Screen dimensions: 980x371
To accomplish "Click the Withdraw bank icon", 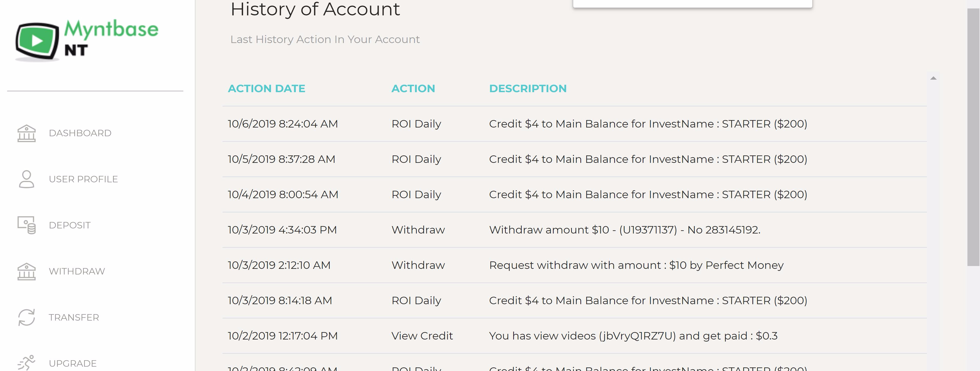I will coord(27,271).
